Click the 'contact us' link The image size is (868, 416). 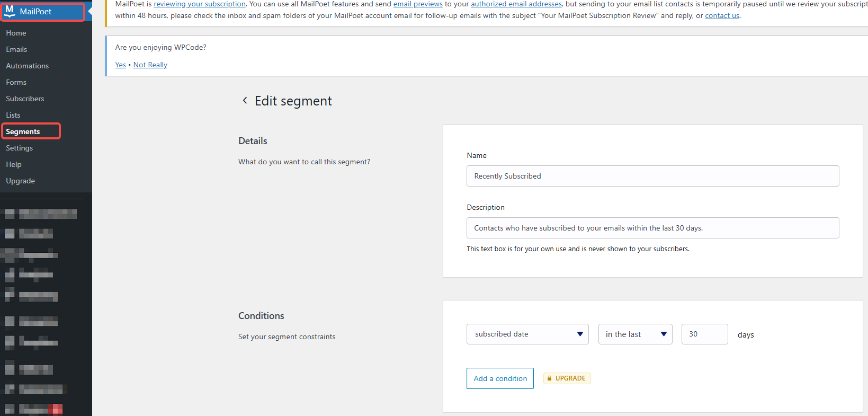(722, 15)
